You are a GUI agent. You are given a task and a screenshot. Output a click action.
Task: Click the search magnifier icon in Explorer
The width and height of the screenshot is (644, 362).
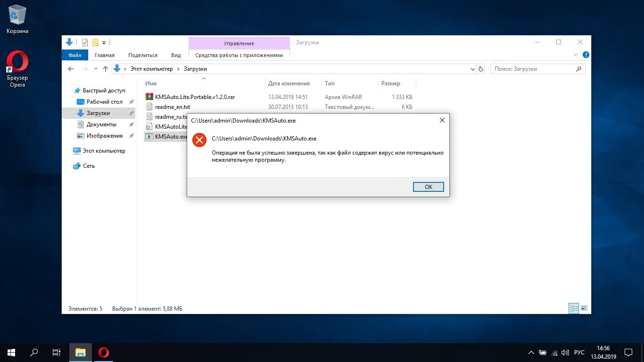[578, 69]
